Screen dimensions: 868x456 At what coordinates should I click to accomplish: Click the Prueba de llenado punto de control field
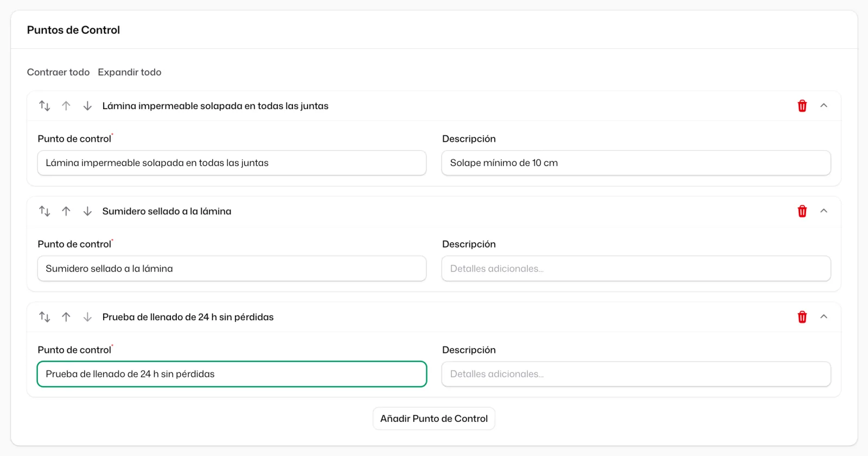[x=232, y=374]
